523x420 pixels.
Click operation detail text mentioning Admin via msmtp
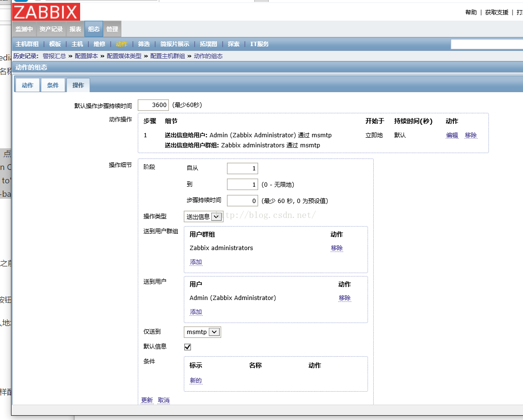[248, 135]
